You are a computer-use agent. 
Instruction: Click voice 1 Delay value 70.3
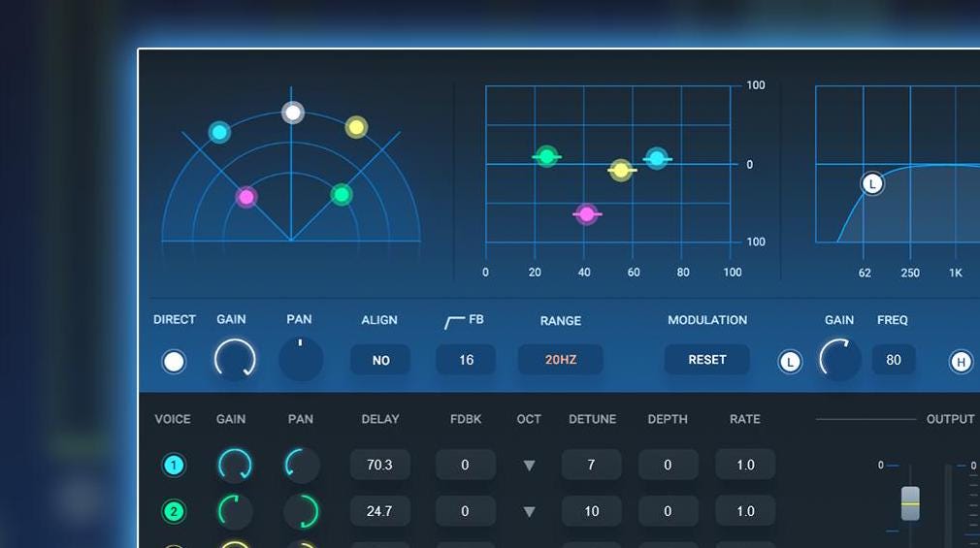point(380,465)
